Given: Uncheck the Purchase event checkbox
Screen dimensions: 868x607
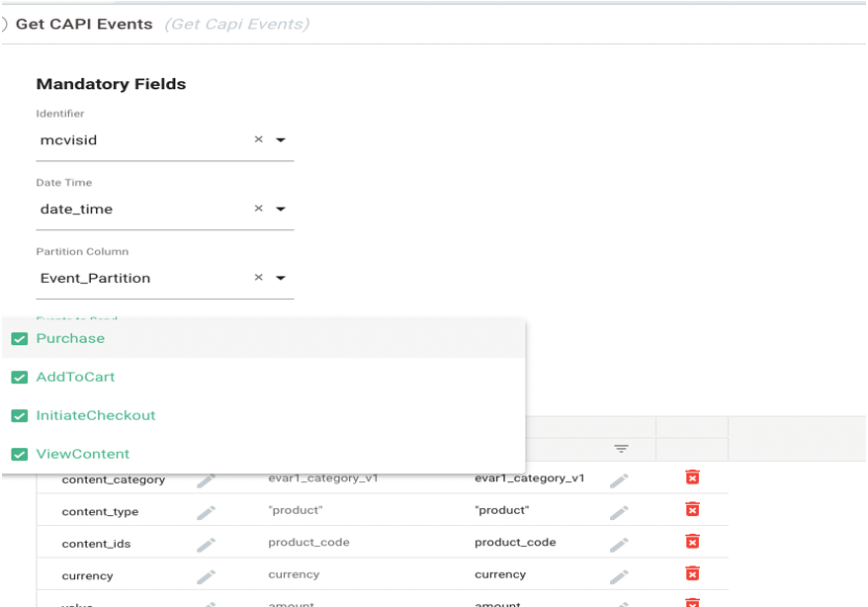Looking at the screenshot, I should pyautogui.click(x=19, y=339).
